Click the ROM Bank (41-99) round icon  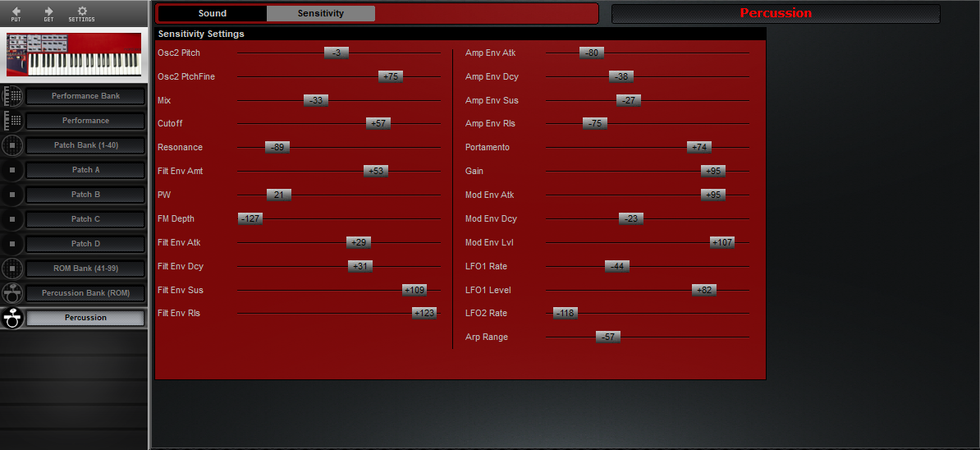pyautogui.click(x=12, y=269)
